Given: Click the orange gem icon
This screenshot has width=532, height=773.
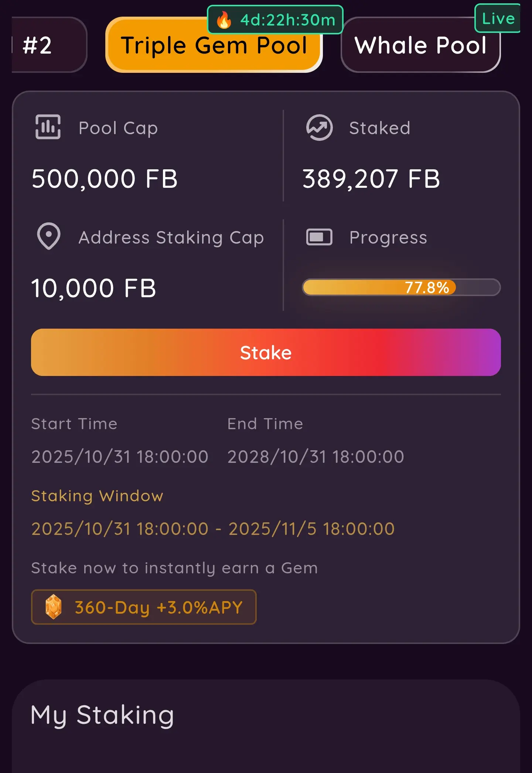Looking at the screenshot, I should 54,607.
